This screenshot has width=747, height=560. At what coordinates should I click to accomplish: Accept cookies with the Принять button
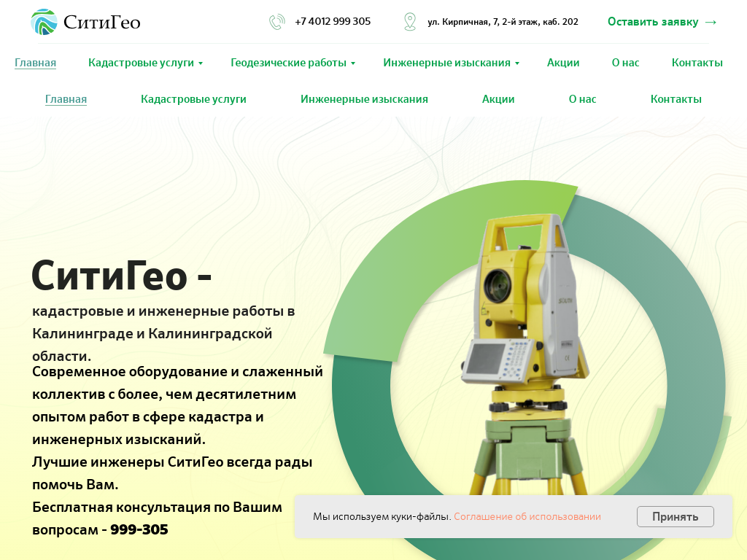675,517
